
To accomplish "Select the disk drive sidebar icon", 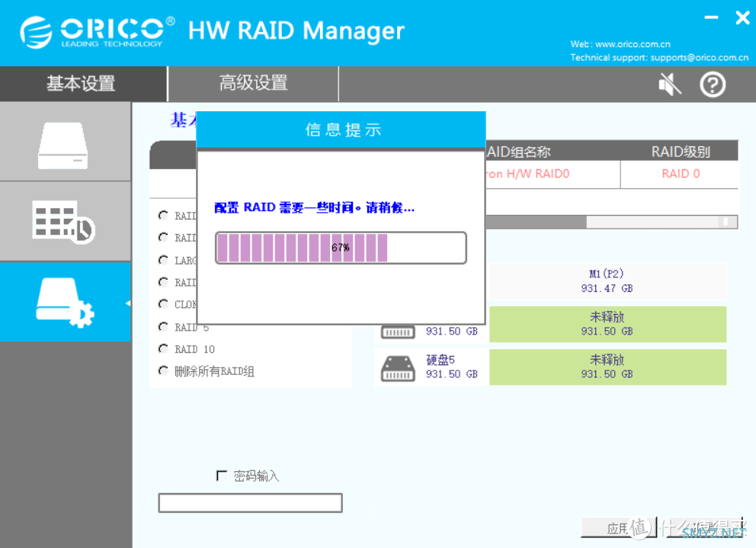I will click(63, 146).
